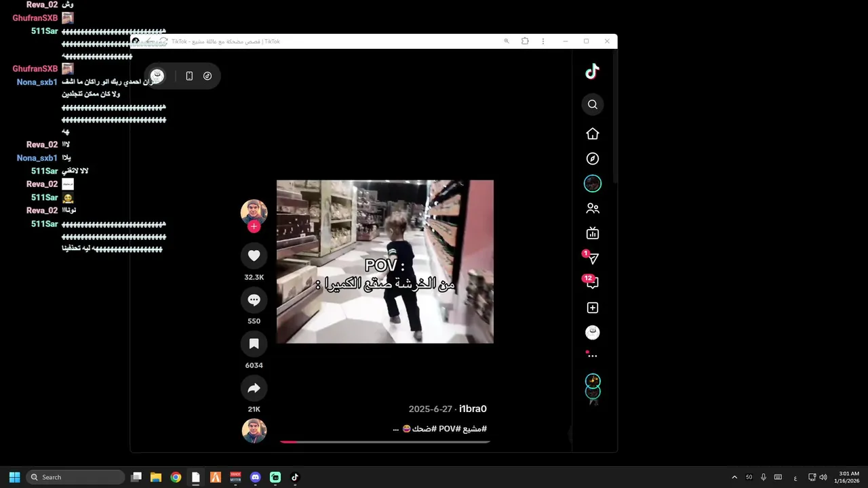Open the #ضحك hashtag
This screenshot has width=868, height=488.
[425, 429]
